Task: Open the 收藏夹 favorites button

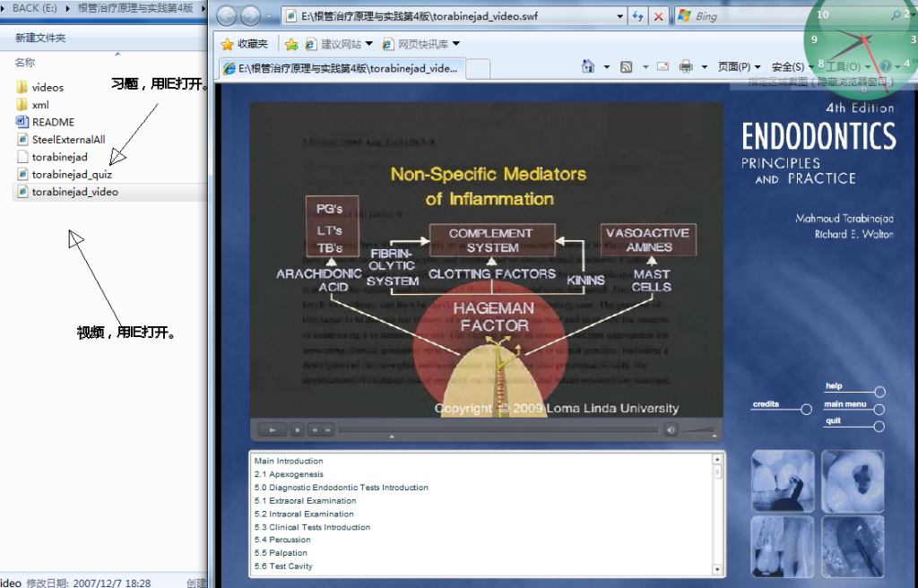Action: coord(245,44)
